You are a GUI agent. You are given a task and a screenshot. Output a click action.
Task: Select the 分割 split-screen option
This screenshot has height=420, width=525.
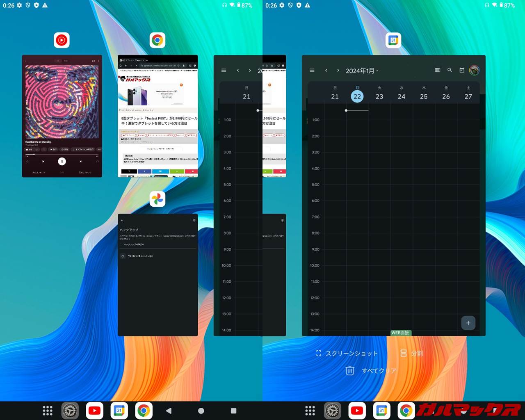(x=411, y=353)
